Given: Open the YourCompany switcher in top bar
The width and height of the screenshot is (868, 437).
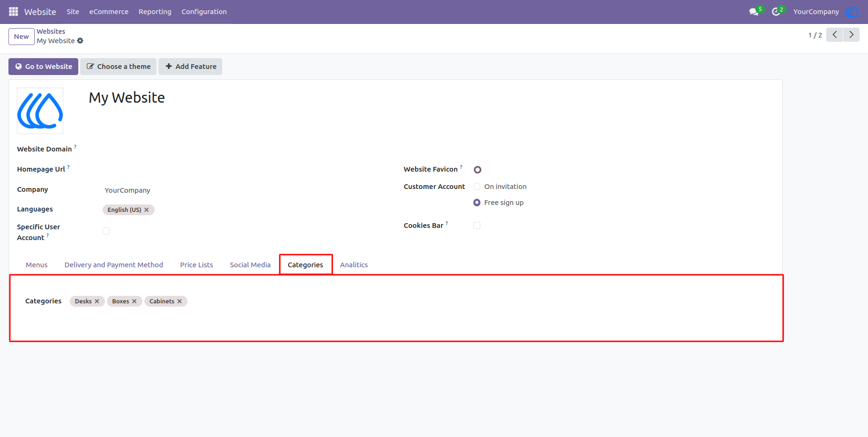Looking at the screenshot, I should 816,12.
